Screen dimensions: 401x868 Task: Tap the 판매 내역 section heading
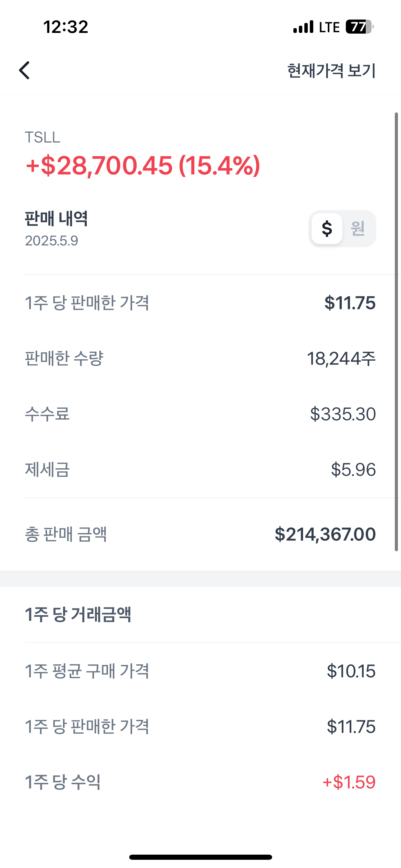(x=56, y=218)
